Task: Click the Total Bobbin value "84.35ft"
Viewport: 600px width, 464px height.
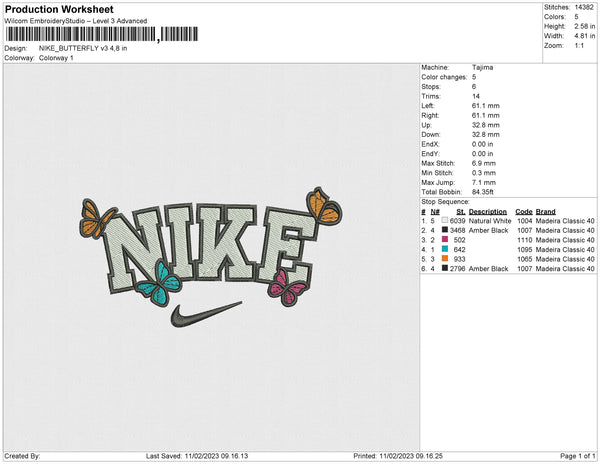Action: [x=483, y=192]
